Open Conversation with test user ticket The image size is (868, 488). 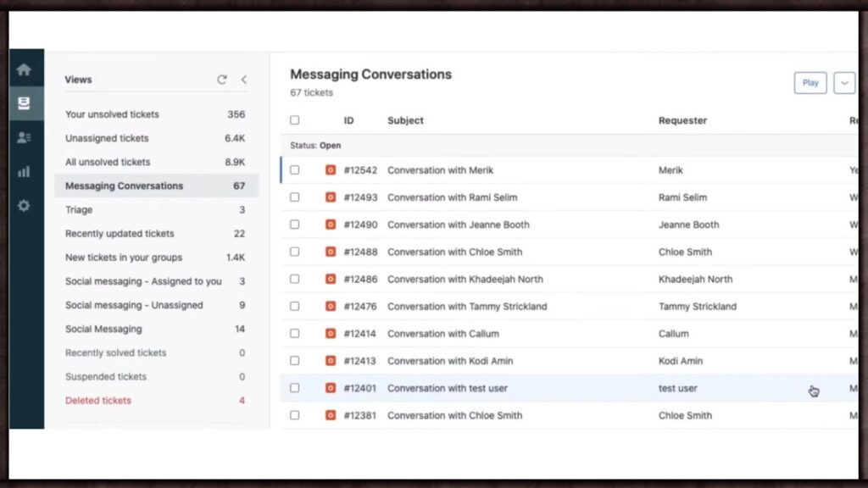tap(448, 388)
